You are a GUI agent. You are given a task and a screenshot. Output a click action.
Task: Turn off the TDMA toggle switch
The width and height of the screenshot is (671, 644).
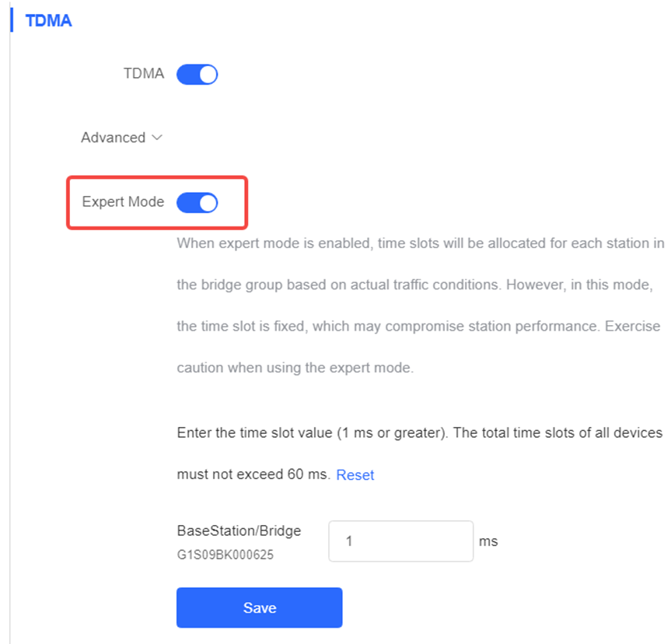point(197,75)
